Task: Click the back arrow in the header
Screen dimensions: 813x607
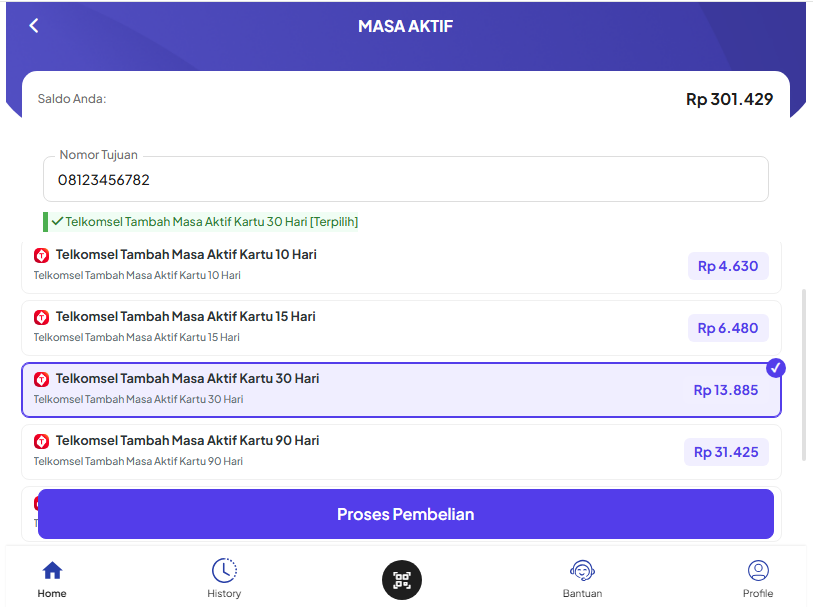Action: (33, 25)
